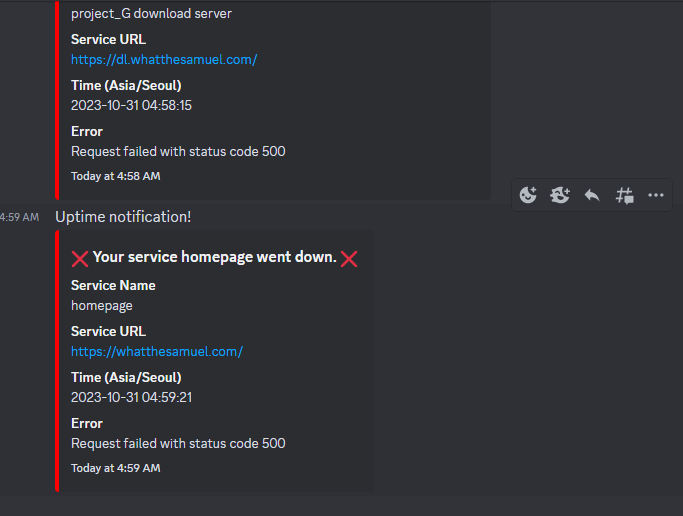Screen dimensions: 683x516
Task: Click the error text in the homepage embed
Action: click(178, 443)
